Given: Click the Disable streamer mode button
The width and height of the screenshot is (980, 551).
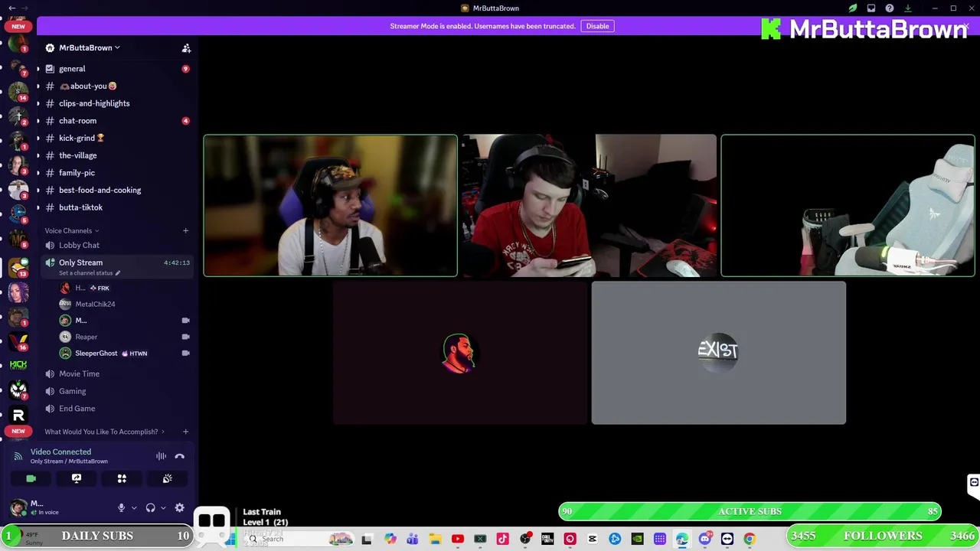Looking at the screenshot, I should click(x=597, y=26).
